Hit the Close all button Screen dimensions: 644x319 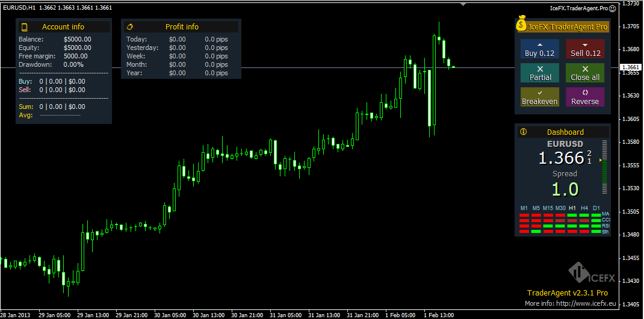(585, 73)
